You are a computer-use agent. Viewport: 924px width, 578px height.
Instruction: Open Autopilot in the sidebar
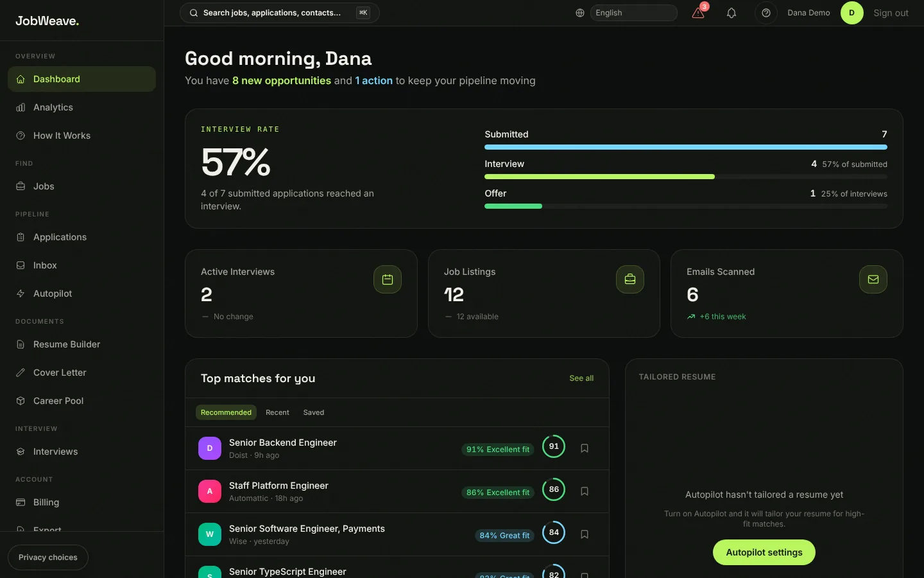pos(81,293)
